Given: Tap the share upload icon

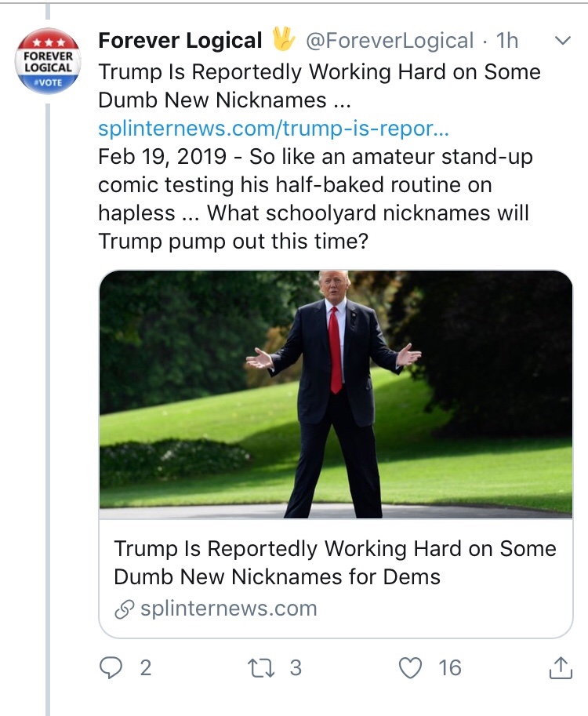Looking at the screenshot, I should [x=559, y=667].
